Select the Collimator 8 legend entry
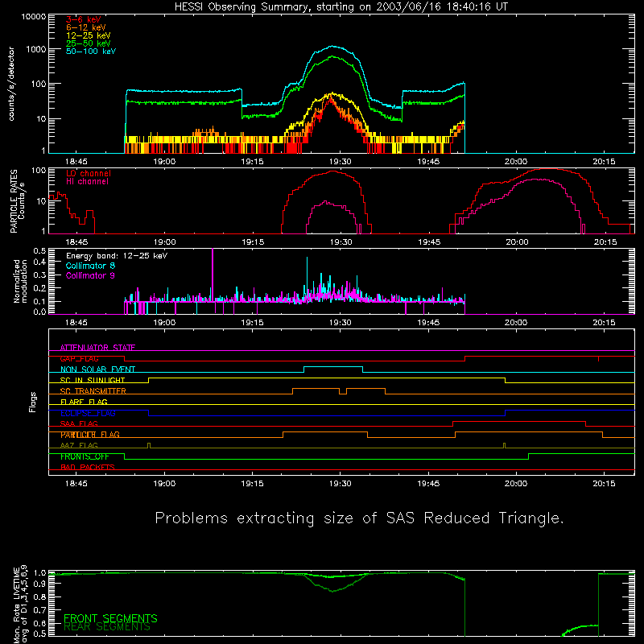The image size is (644, 644). tap(90, 266)
